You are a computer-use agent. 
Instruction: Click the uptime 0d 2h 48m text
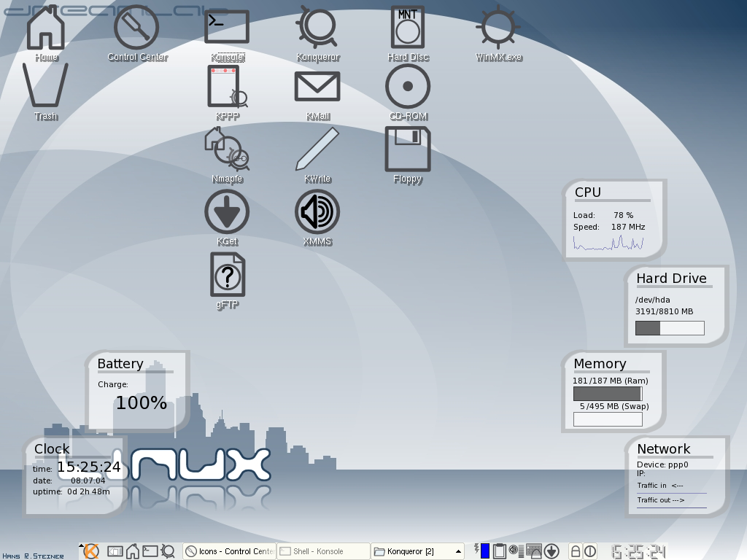[x=71, y=492]
